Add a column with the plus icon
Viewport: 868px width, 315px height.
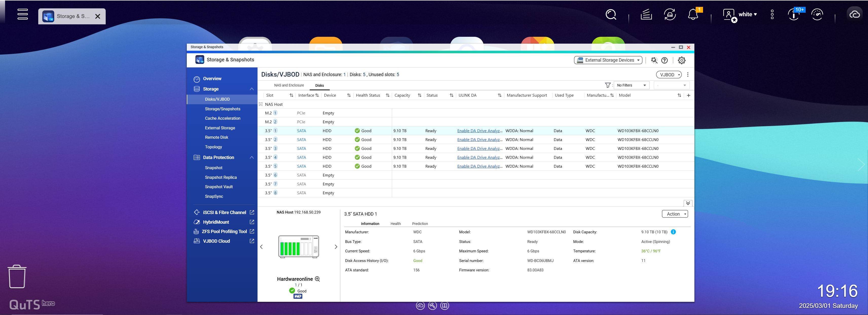[x=688, y=95]
